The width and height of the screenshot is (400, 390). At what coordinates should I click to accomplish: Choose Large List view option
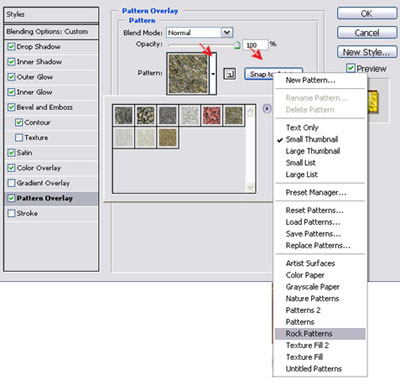click(x=301, y=174)
